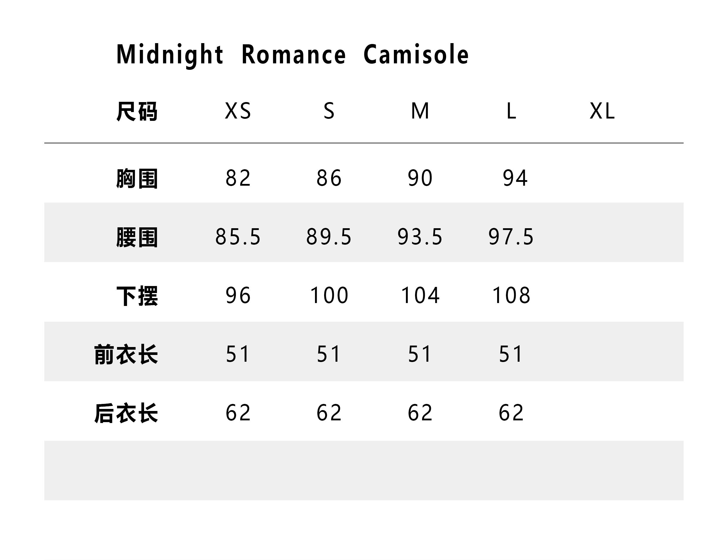This screenshot has height=560, width=728.
Task: Click the 前衣长 row label
Action: 126,354
